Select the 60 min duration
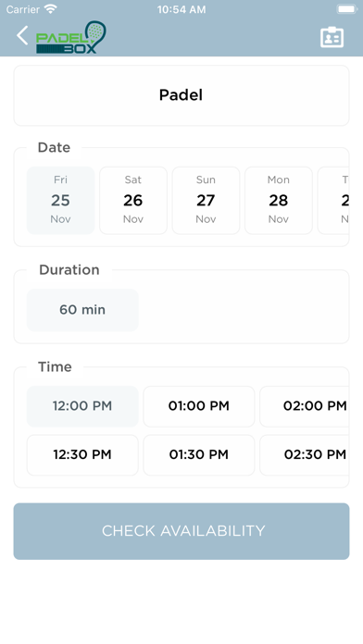363x644 pixels. point(82,310)
